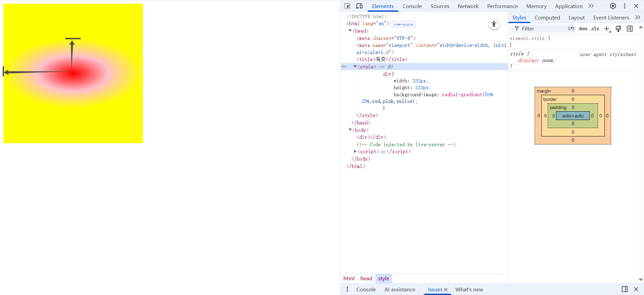Click the styles pane scroll-down arrow

click(641, 280)
